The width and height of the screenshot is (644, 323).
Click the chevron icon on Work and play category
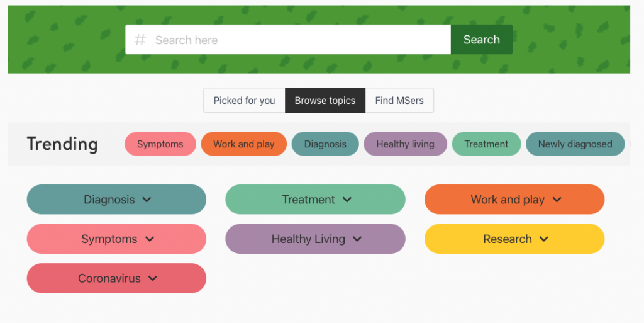[x=557, y=200]
